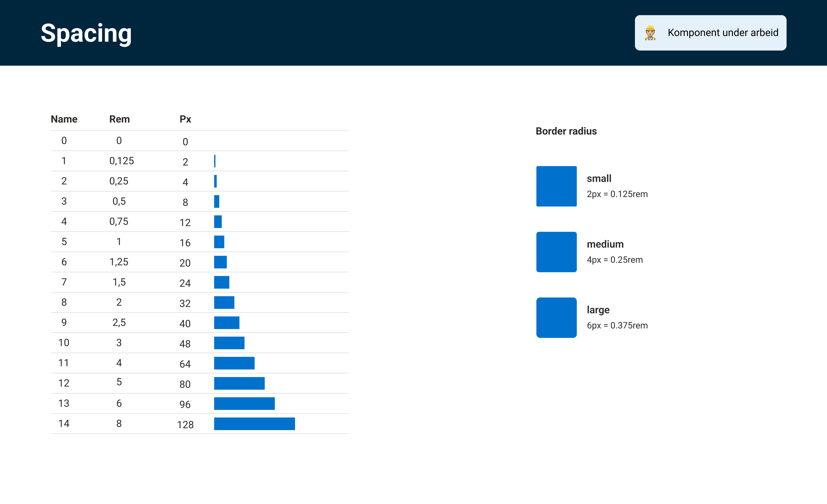This screenshot has height=504, width=827.
Task: Click the 'small' radius label
Action: click(x=599, y=178)
